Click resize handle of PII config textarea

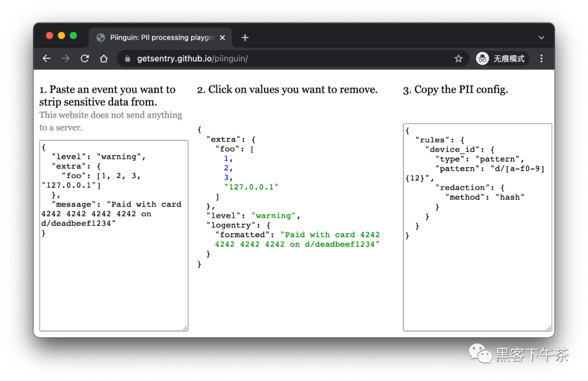click(x=549, y=328)
